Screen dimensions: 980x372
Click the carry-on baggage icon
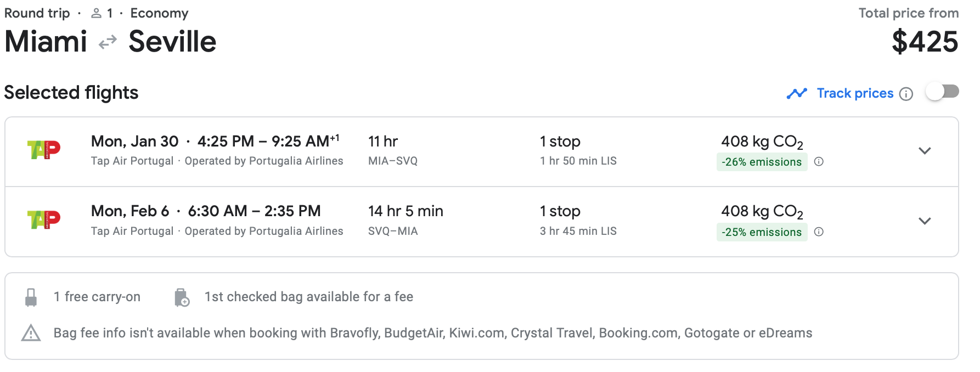pos(31,297)
